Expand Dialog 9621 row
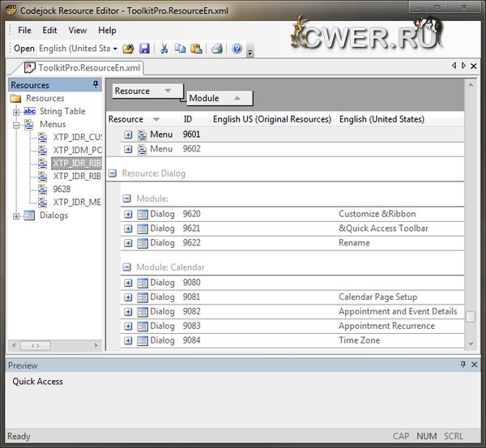The image size is (486, 448). 128,228
